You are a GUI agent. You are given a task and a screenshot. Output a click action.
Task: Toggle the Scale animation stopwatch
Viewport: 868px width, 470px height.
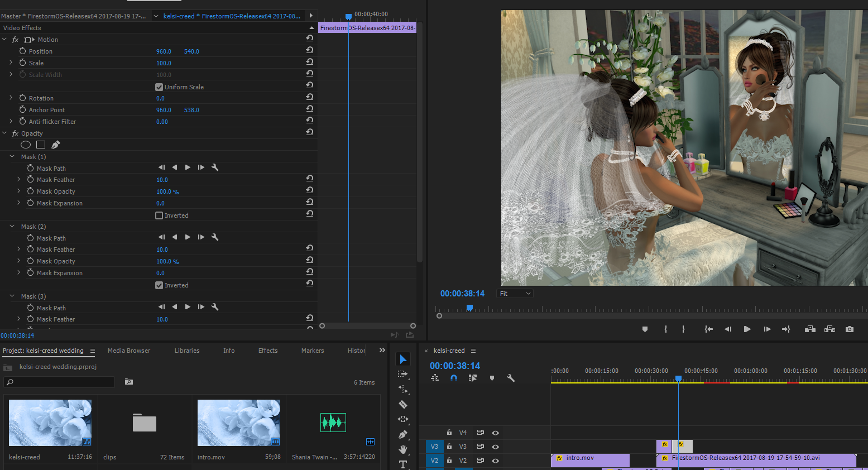tap(23, 63)
